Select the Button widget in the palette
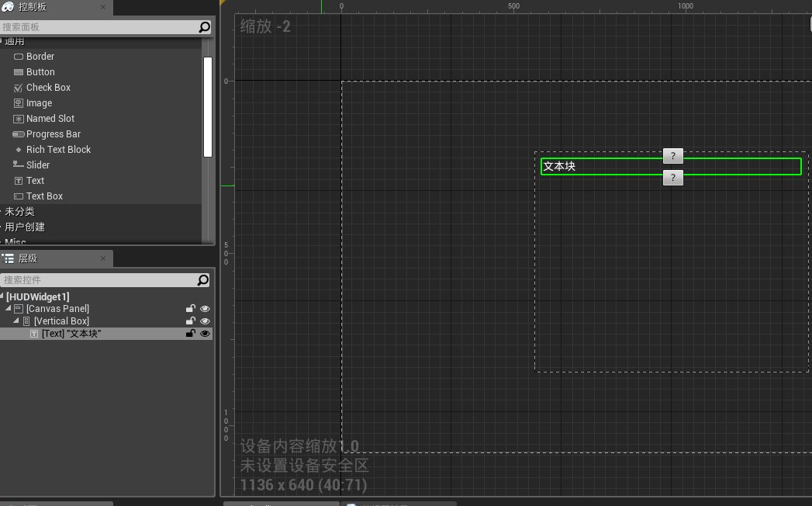Viewport: 812px width, 506px height. 36,71
